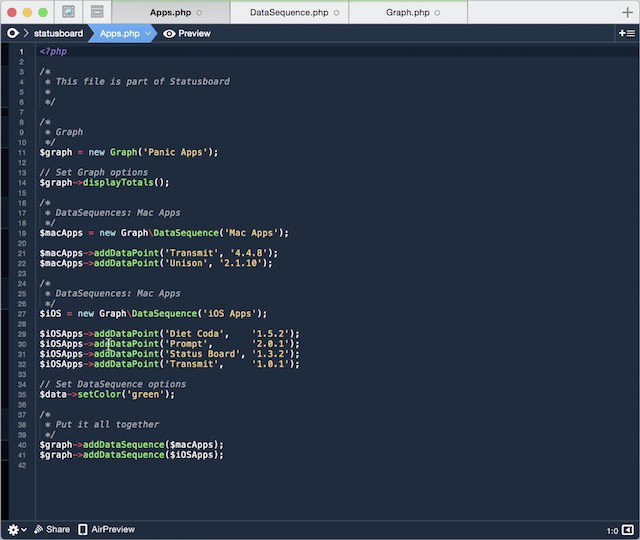Viewport: 640px width, 540px height.
Task: Click line number 27 in gutter
Action: [22, 314]
